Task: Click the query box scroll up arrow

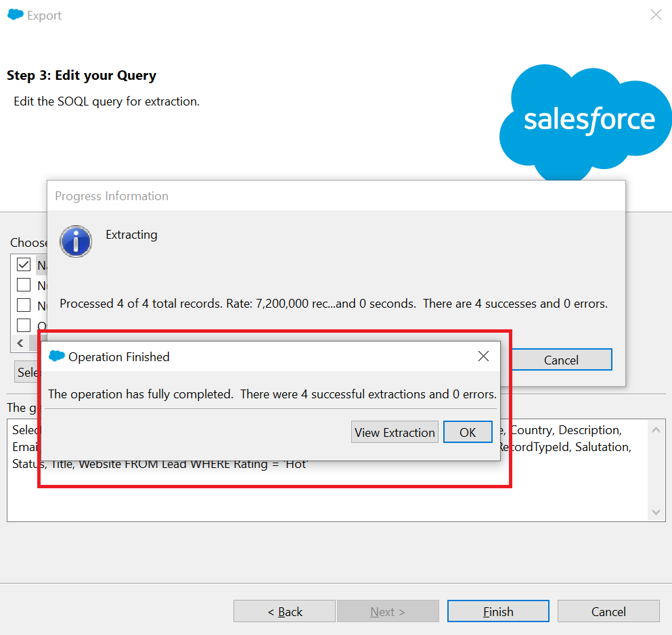Action: point(656,430)
